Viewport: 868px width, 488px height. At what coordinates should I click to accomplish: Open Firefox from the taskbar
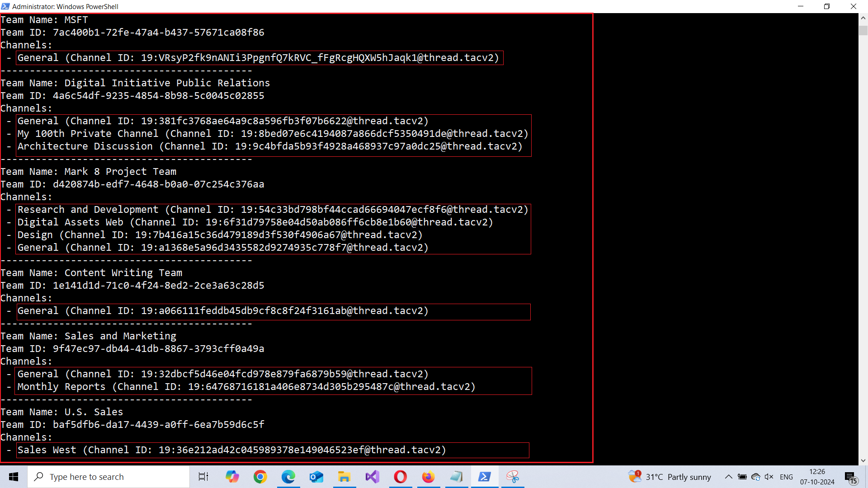coord(428,477)
